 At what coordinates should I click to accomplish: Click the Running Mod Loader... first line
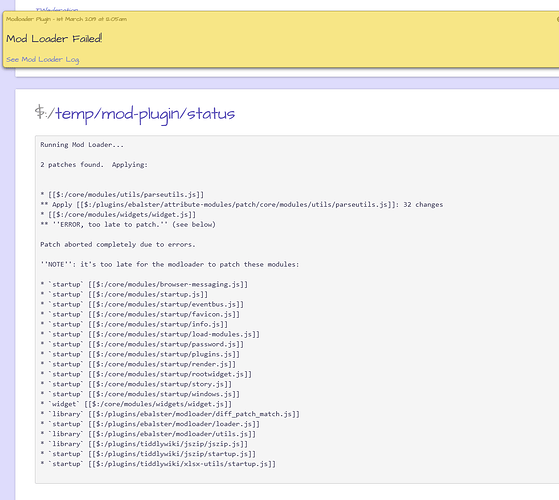click(82, 145)
